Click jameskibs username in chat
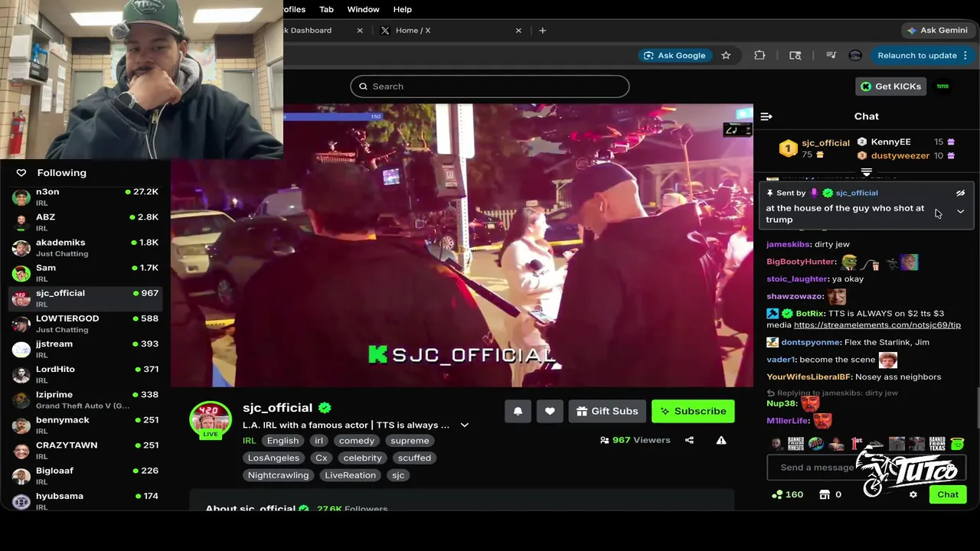Screen dimensions: 980x551 [x=788, y=244]
